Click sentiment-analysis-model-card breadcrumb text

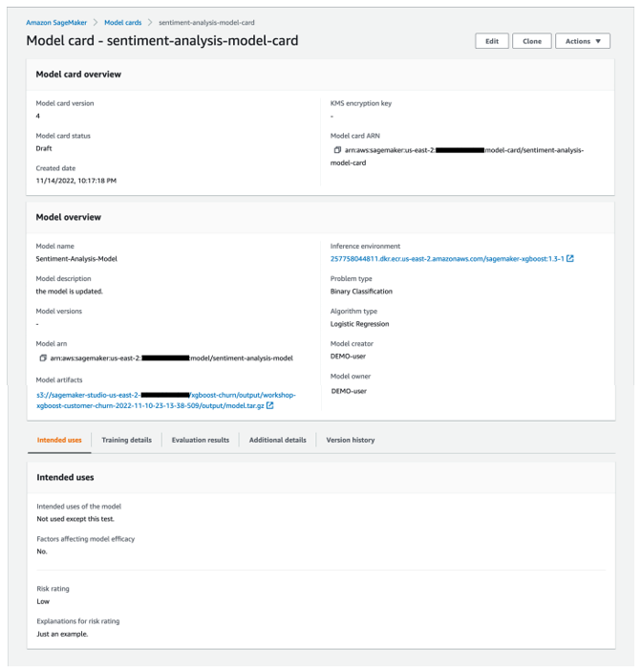tap(206, 22)
